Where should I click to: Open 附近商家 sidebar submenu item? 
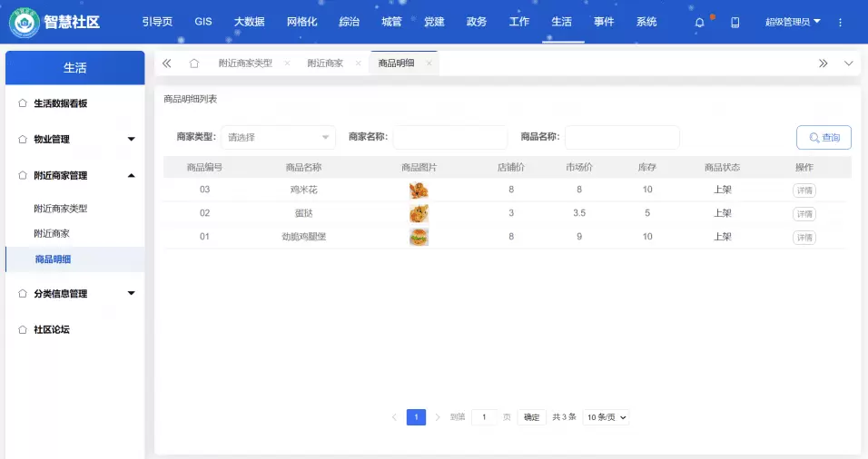[52, 234]
